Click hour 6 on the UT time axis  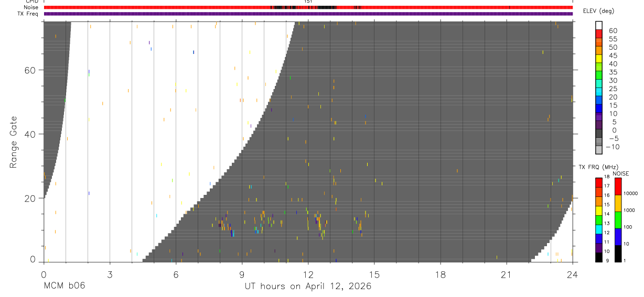point(176,274)
